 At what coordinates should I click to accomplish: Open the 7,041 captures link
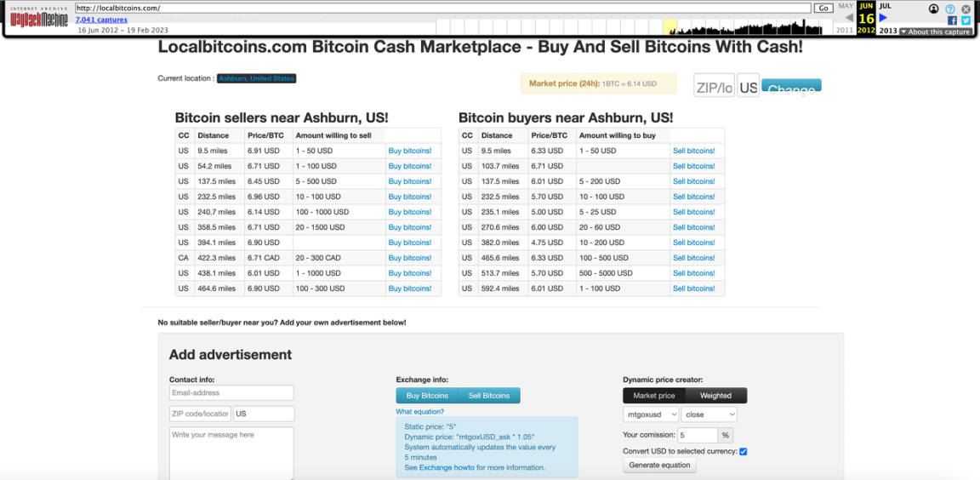101,20
